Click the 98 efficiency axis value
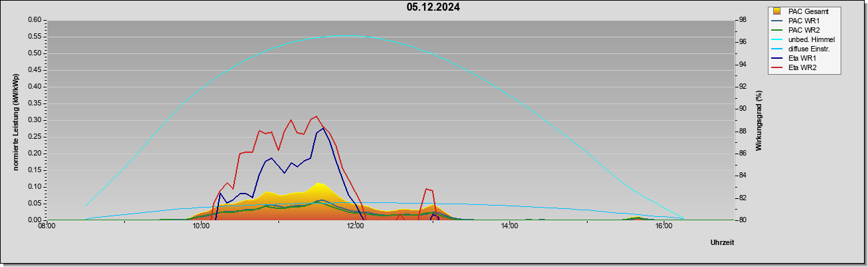The height and width of the screenshot is (267, 868). [742, 20]
